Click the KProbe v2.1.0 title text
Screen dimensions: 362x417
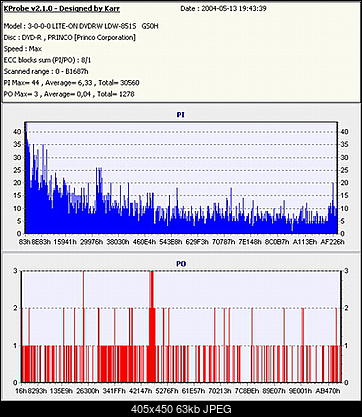pyautogui.click(x=62, y=9)
